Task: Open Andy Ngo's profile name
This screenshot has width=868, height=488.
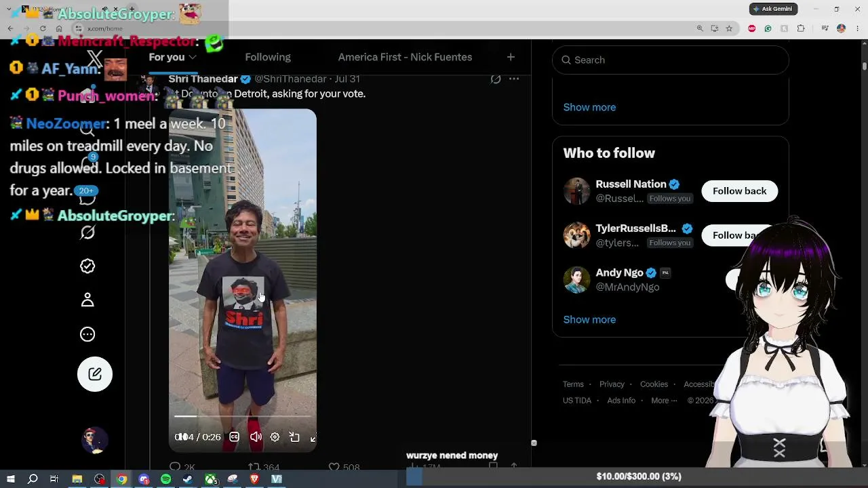Action: (x=619, y=272)
